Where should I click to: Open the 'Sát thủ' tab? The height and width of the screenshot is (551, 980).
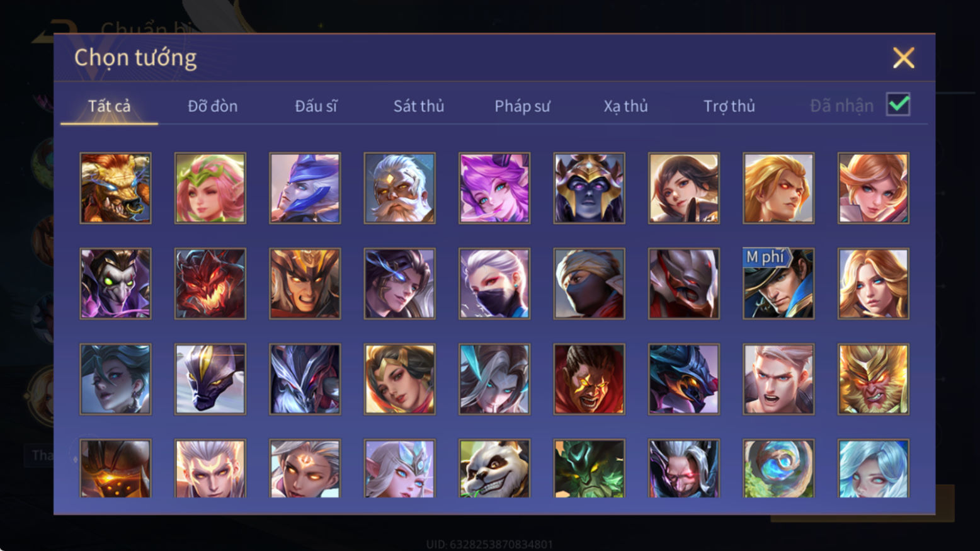tap(419, 106)
